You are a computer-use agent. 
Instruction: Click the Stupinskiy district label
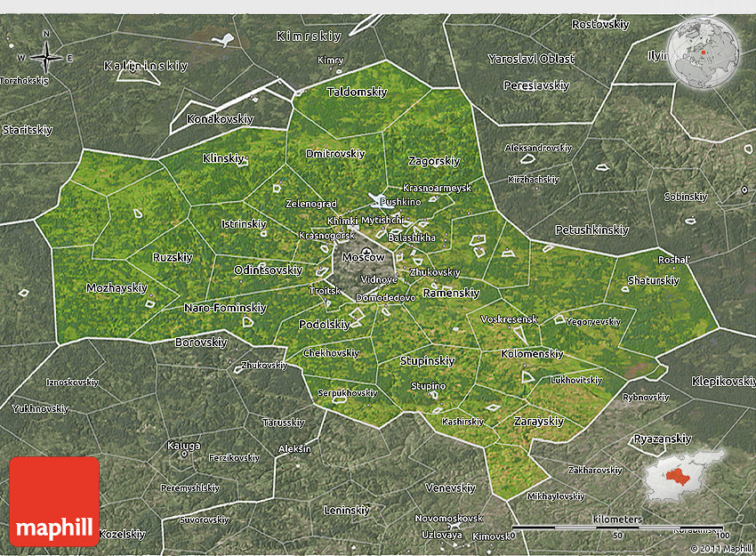click(x=427, y=361)
